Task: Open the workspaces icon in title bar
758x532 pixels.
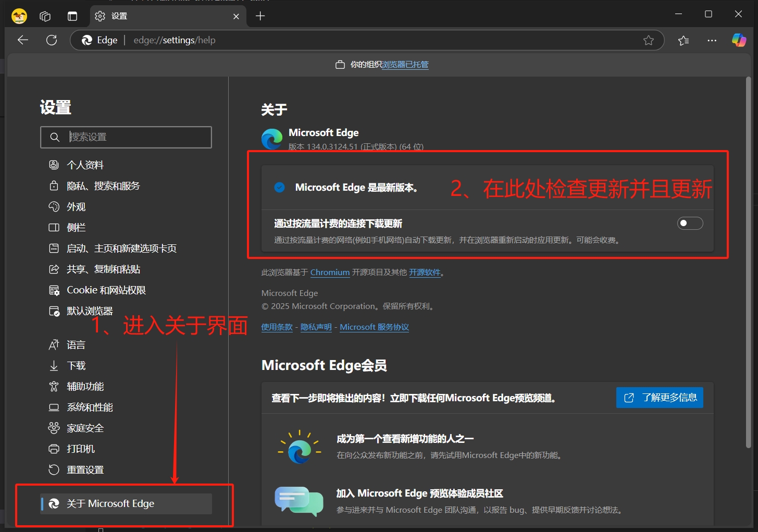Action: click(x=45, y=16)
